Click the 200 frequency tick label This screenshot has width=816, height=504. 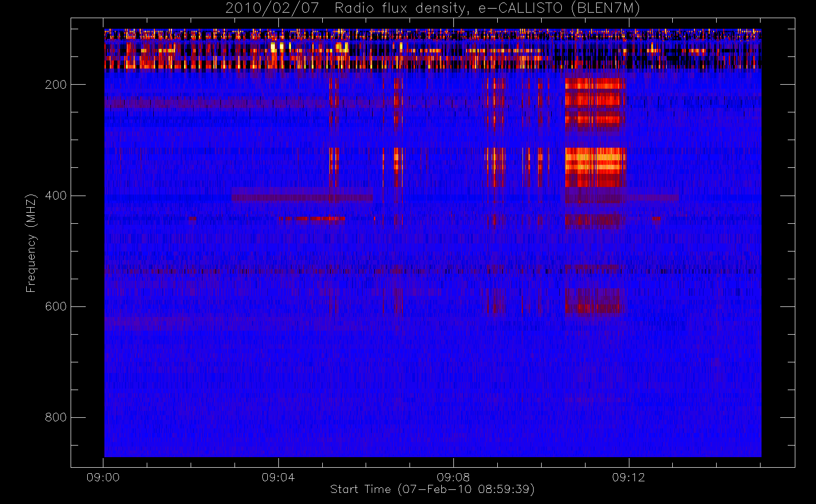[x=55, y=85]
